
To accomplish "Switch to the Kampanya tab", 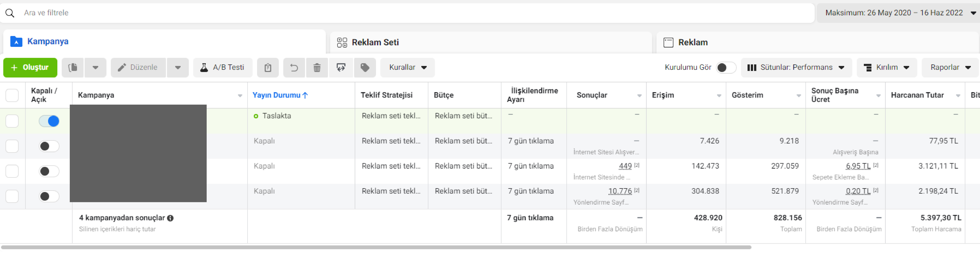I will point(164,41).
